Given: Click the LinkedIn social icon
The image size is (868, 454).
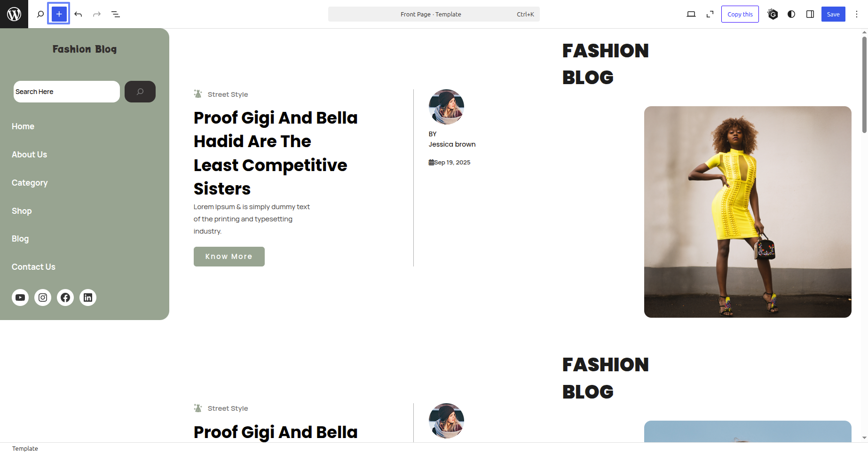Looking at the screenshot, I should click(88, 297).
